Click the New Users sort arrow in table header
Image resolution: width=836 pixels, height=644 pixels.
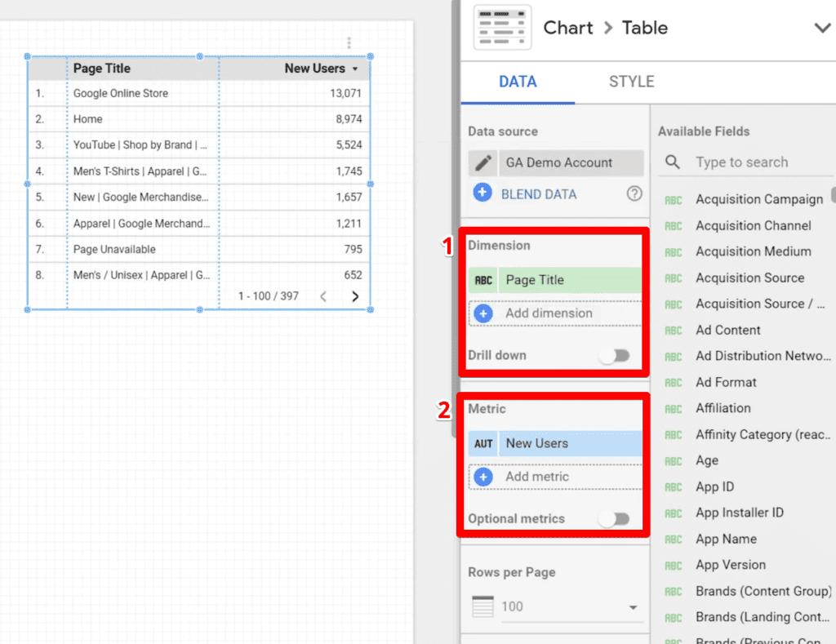point(354,69)
